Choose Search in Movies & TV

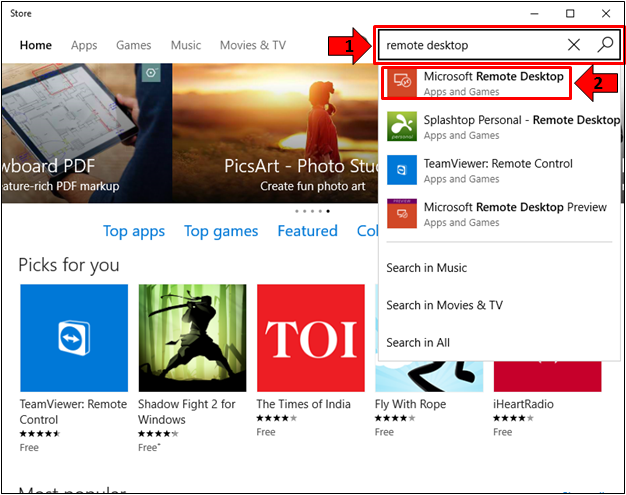(444, 305)
